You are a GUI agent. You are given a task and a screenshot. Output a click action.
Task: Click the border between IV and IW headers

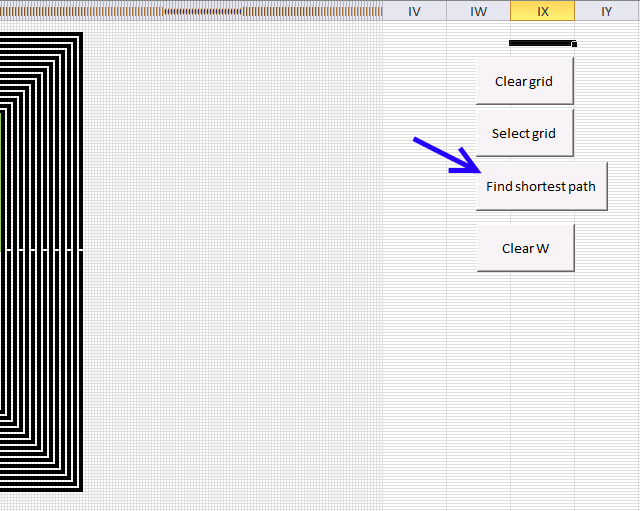[x=446, y=11]
